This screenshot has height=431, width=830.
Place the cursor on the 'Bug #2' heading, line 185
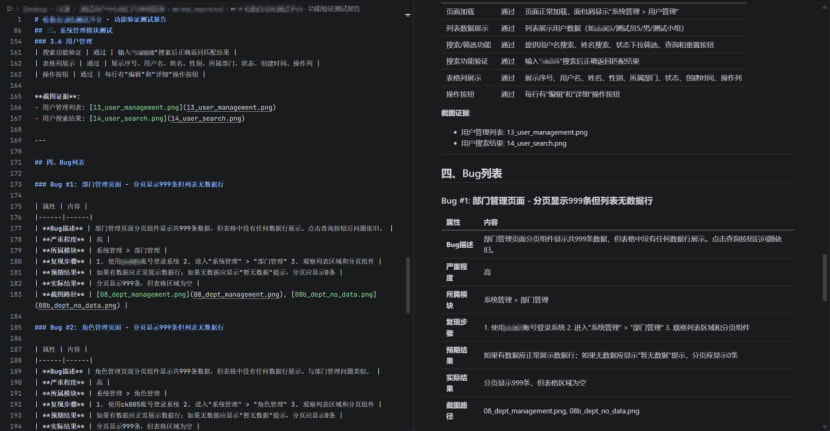[129, 327]
